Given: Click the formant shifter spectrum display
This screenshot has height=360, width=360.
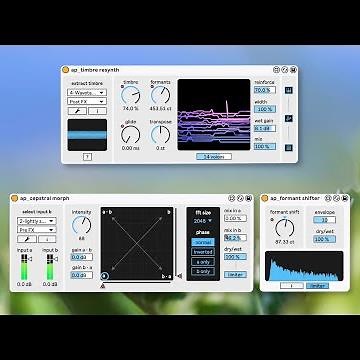Looking at the screenshot, I should click(x=304, y=266).
